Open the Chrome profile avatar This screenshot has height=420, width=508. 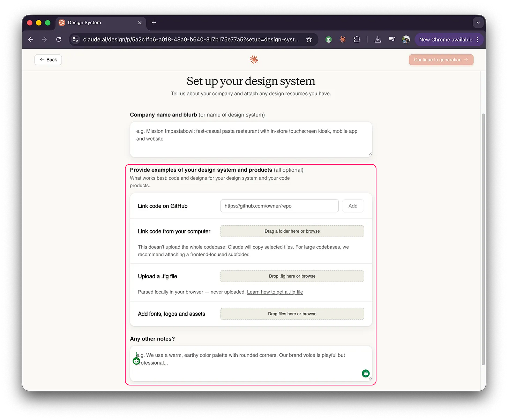coord(406,39)
